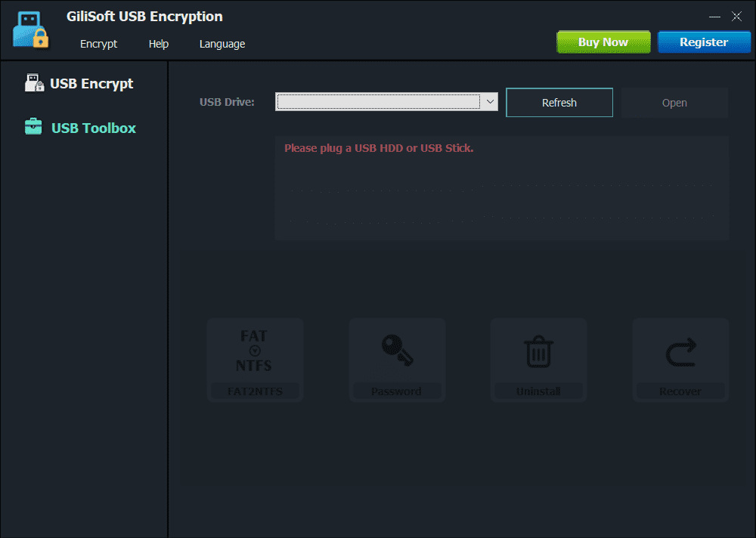Open the Help menu
This screenshot has width=756, height=538.
(159, 44)
